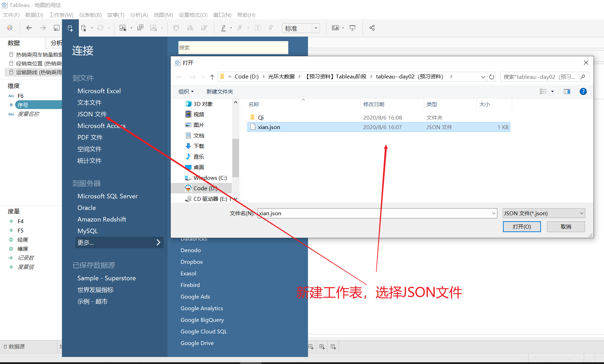Viewport: 604px width, 364px height.
Task: Click the new dashboard tab icon at bottom
Action: (x=322, y=347)
